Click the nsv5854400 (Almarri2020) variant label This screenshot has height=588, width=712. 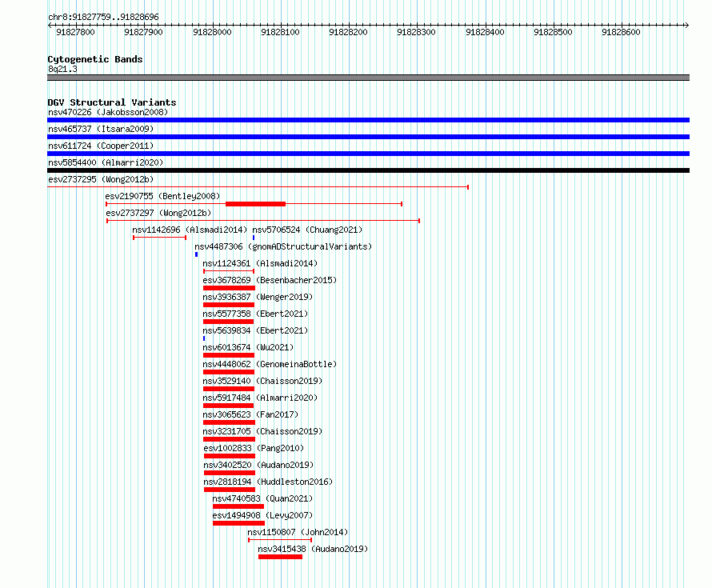(106, 162)
